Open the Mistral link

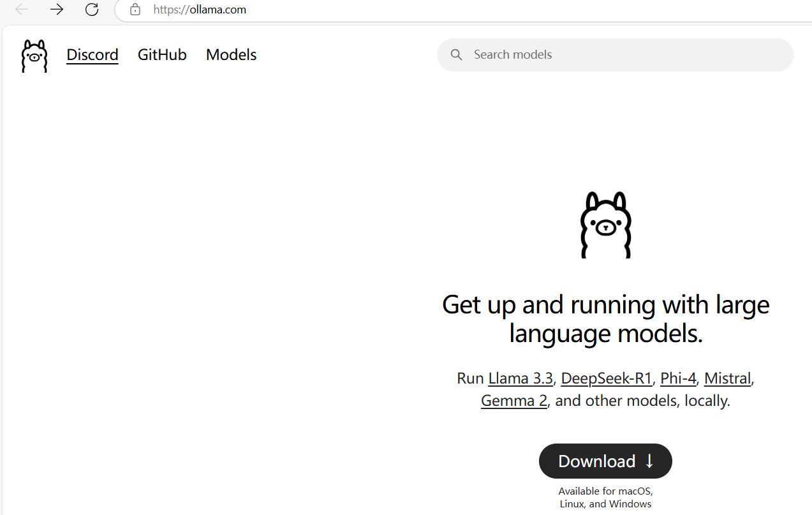727,378
